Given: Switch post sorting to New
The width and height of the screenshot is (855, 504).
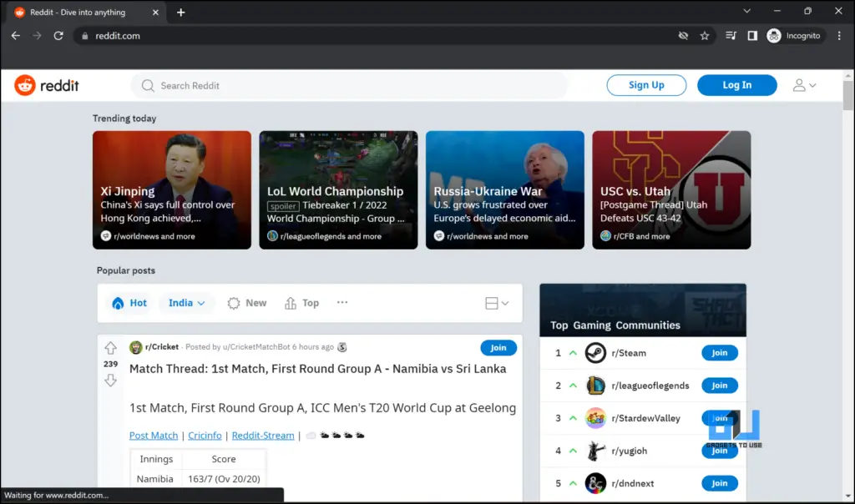Looking at the screenshot, I should [246, 303].
